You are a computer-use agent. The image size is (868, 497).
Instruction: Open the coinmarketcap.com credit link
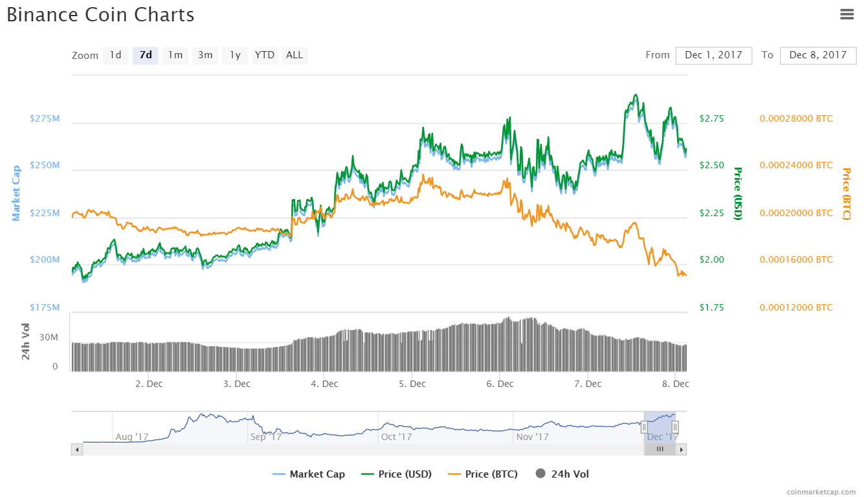pos(821,492)
